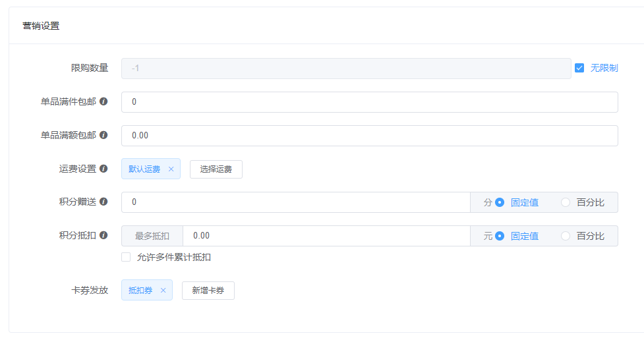644x342 pixels.
Task: Select 百分比 radio in 积分赠送 row
Action: [566, 202]
